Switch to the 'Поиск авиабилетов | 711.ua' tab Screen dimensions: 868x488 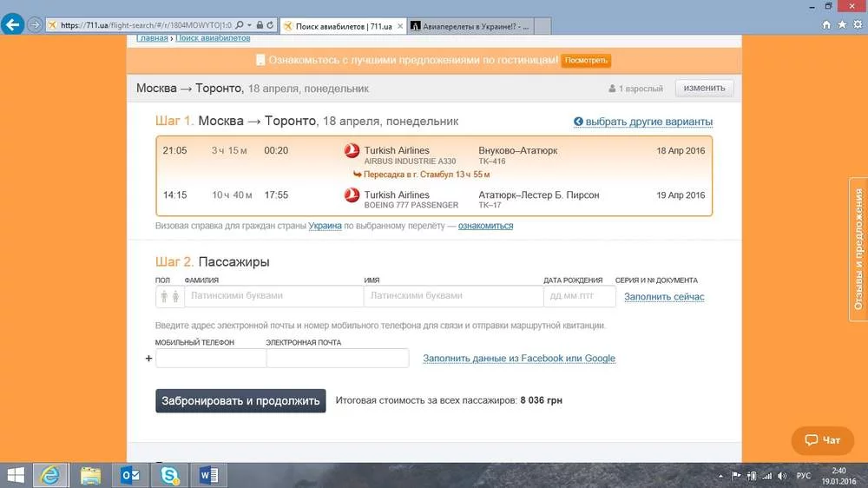pos(343,26)
